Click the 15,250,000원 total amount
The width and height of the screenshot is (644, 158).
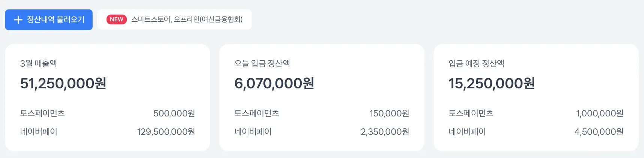click(x=491, y=83)
